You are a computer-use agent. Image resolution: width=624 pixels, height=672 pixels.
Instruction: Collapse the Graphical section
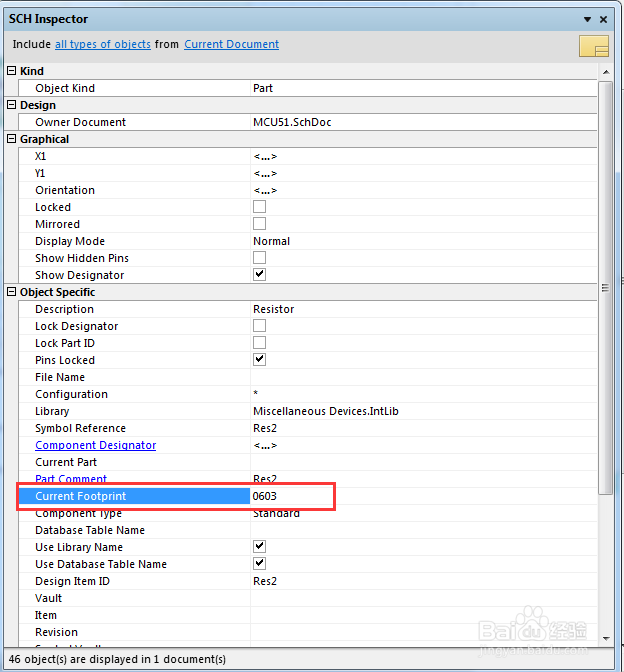[12, 139]
